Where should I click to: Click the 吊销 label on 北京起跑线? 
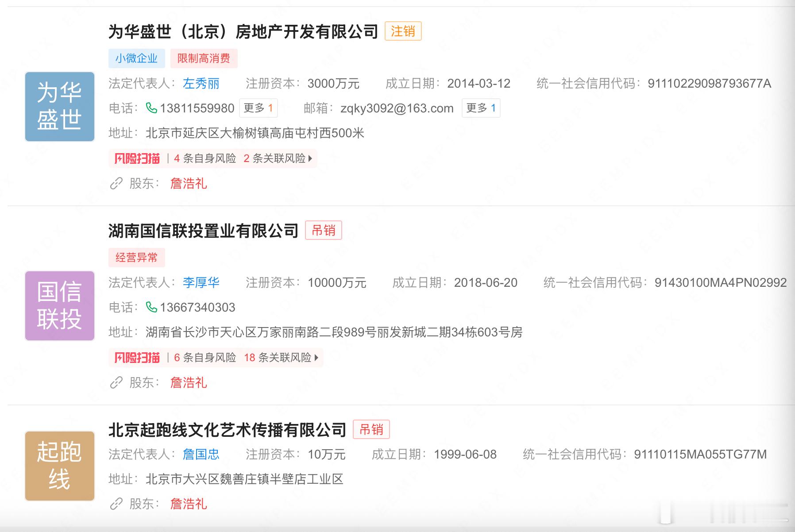372,429
